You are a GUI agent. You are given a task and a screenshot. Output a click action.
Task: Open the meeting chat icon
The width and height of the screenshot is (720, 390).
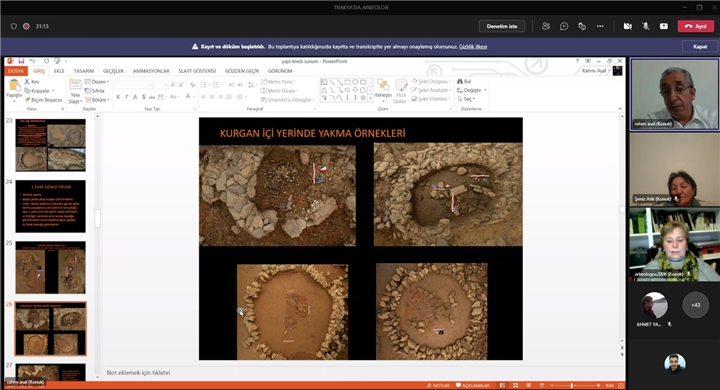tap(564, 26)
